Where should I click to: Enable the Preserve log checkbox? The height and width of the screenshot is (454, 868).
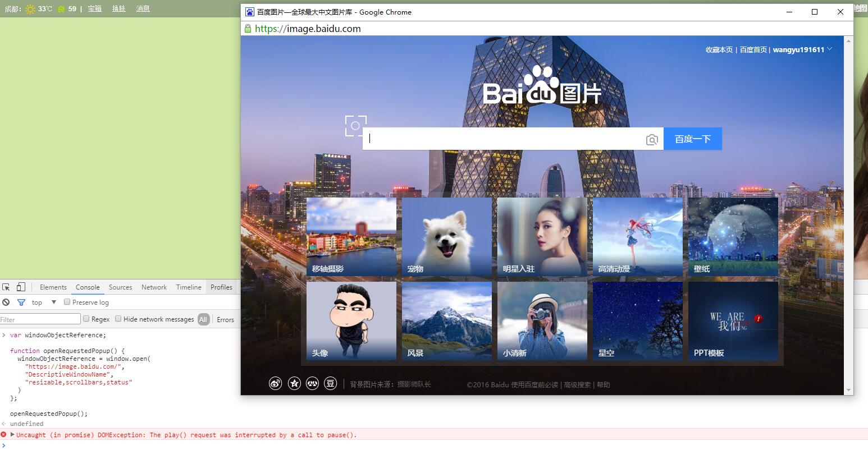(x=67, y=302)
